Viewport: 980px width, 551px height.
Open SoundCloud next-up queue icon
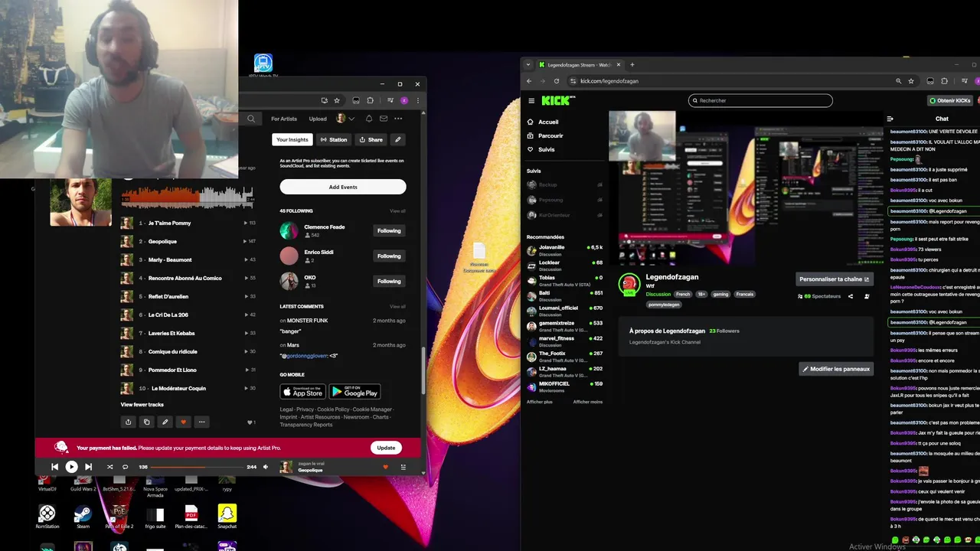tap(403, 467)
